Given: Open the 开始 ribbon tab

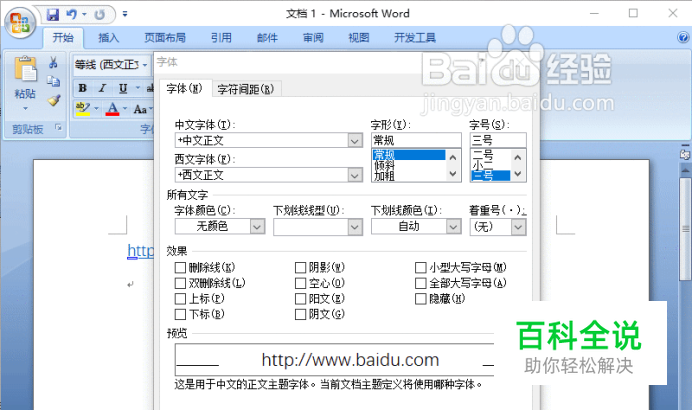Looking at the screenshot, I should pos(63,38).
